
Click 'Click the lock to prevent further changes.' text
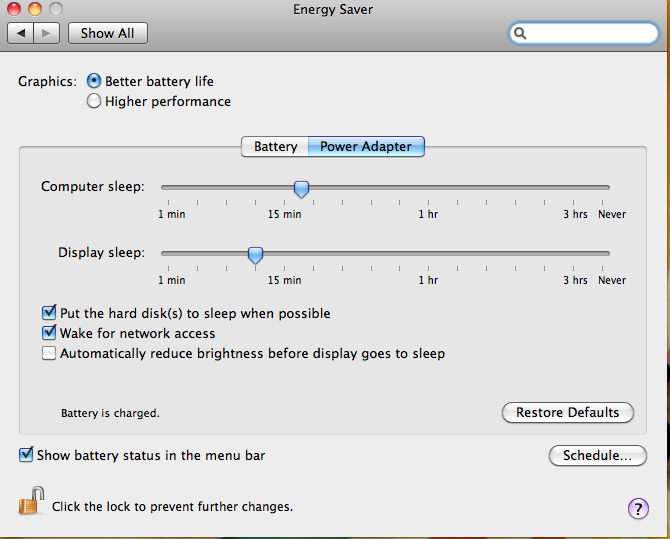173,507
